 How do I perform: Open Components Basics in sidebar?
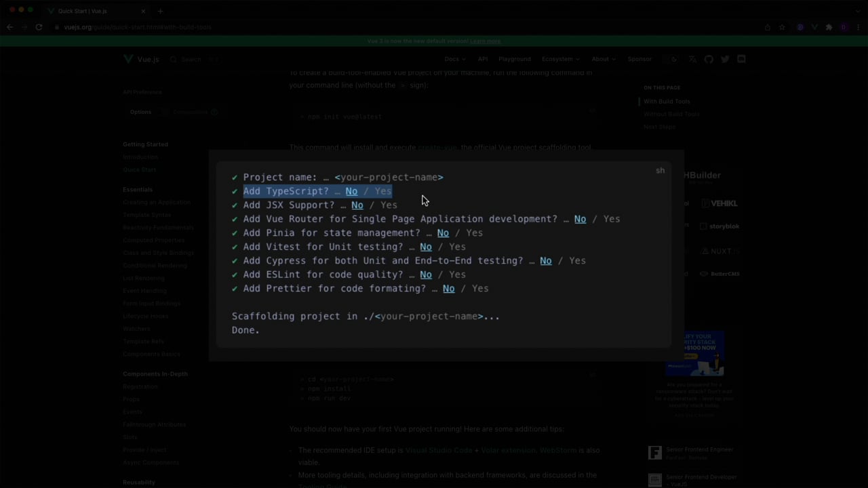[151, 354]
